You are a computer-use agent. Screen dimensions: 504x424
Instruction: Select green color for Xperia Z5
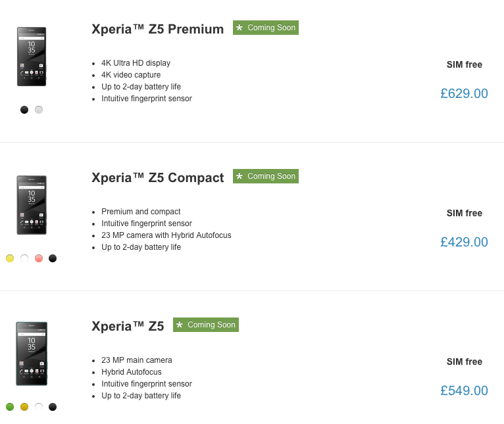click(x=10, y=407)
